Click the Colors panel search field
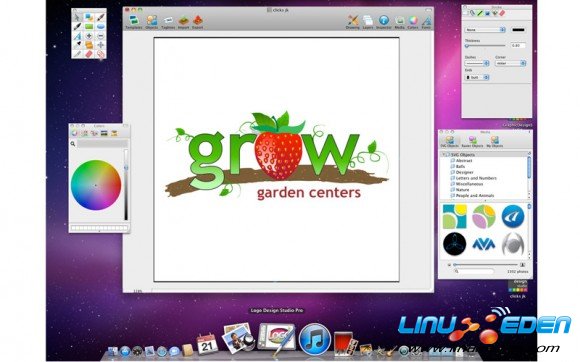Image resolution: width=580 pixels, height=362 pixels. point(102,144)
